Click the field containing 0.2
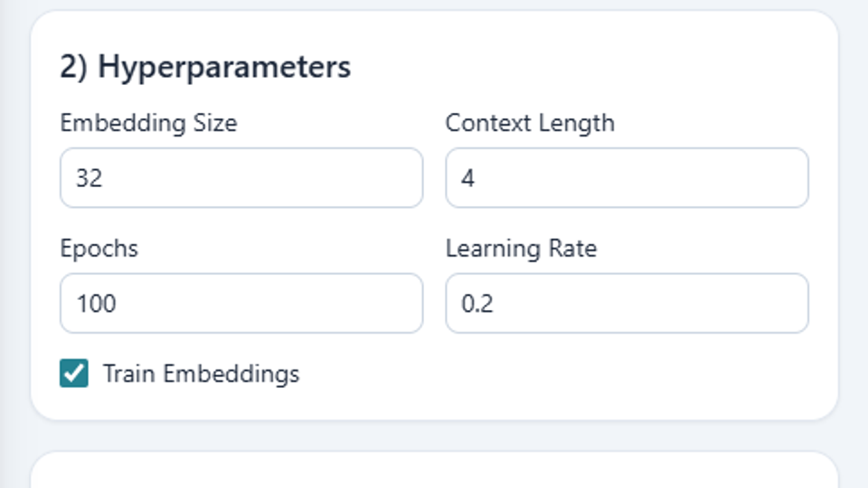The image size is (868, 488). tap(627, 304)
